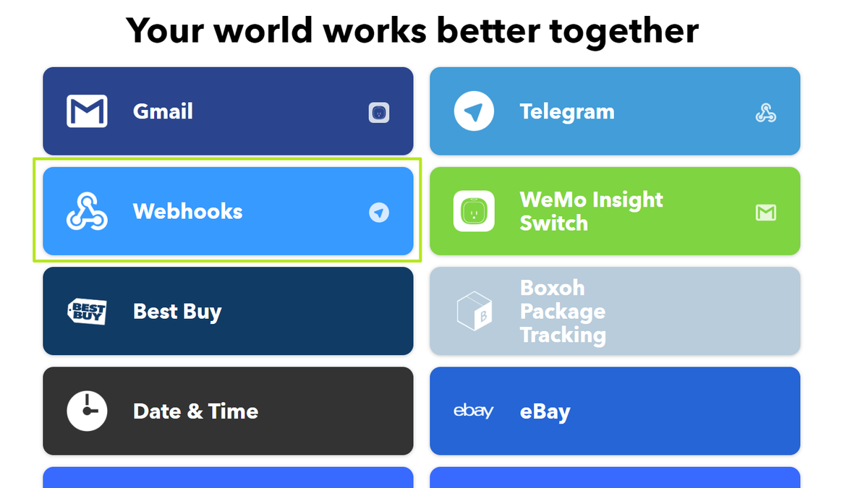
Task: Click the Best Buy tag logo
Action: pyautogui.click(x=87, y=312)
